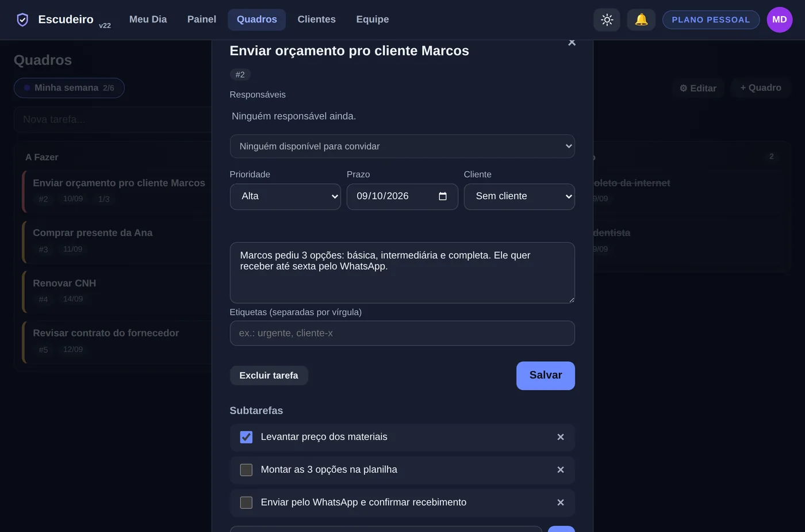Image resolution: width=805 pixels, height=532 pixels.
Task: Open the Ninguém disponível para convidar dropdown
Action: click(402, 146)
